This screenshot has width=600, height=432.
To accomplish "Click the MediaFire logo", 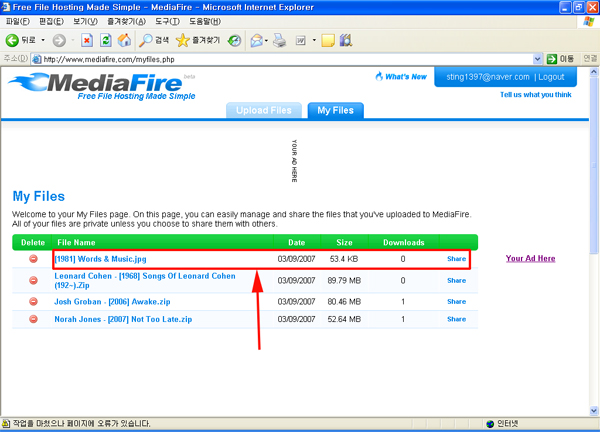I will (101, 86).
